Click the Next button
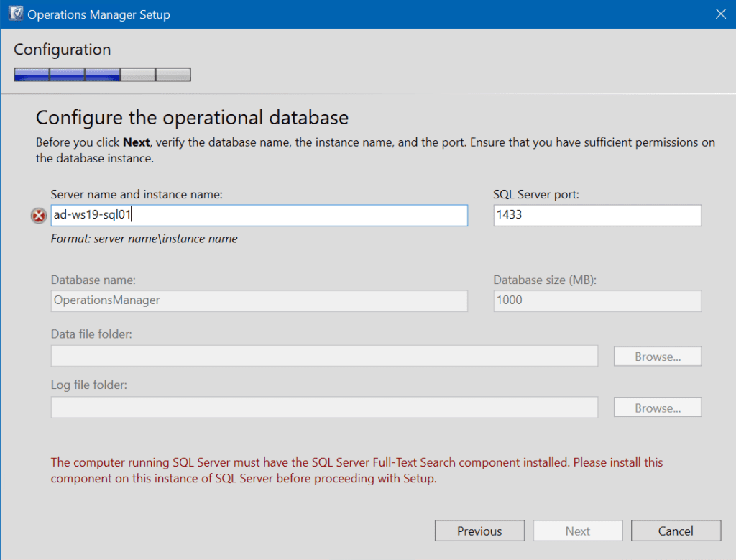The width and height of the screenshot is (736, 560). click(577, 531)
